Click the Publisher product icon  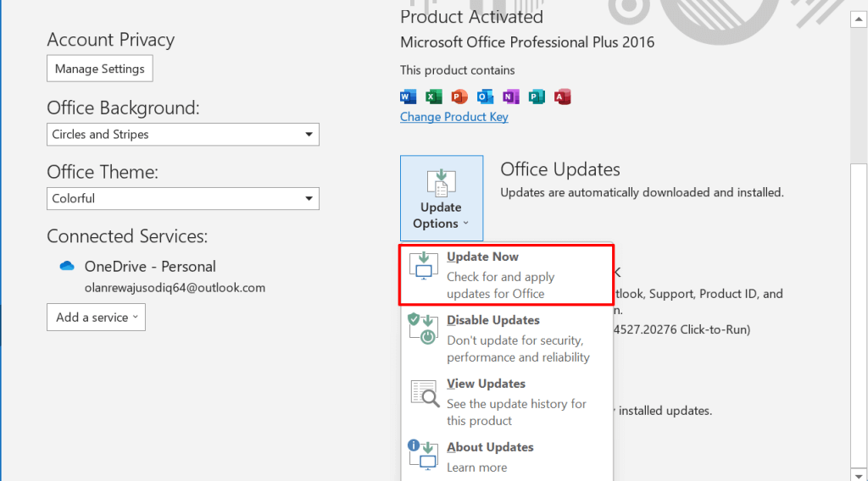pyautogui.click(x=537, y=97)
